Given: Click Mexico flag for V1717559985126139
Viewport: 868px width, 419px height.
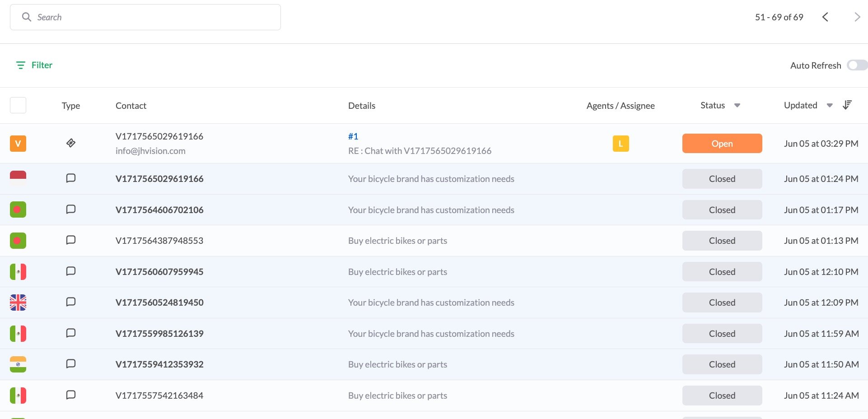Looking at the screenshot, I should click(x=18, y=334).
